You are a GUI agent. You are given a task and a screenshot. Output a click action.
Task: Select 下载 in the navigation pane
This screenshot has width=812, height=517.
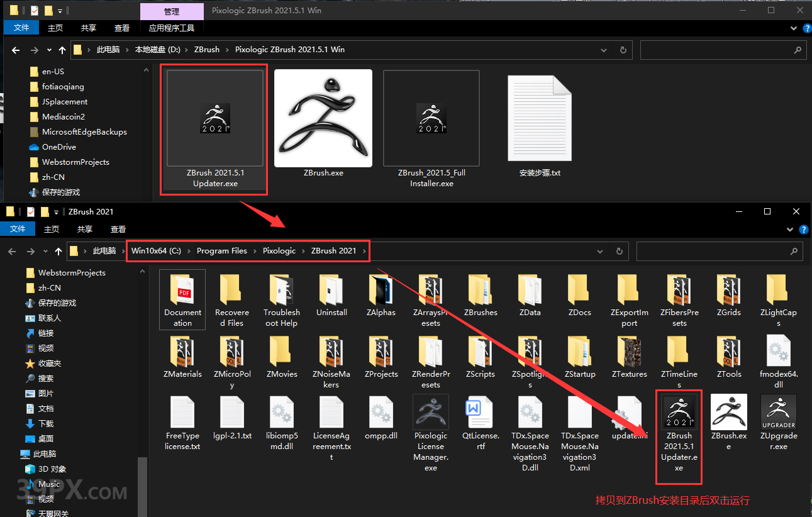pos(46,424)
